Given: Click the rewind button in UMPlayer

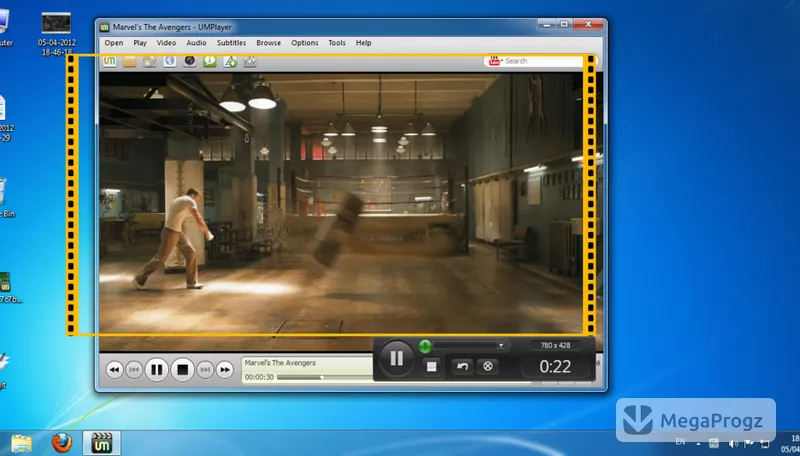Looking at the screenshot, I should (x=114, y=370).
